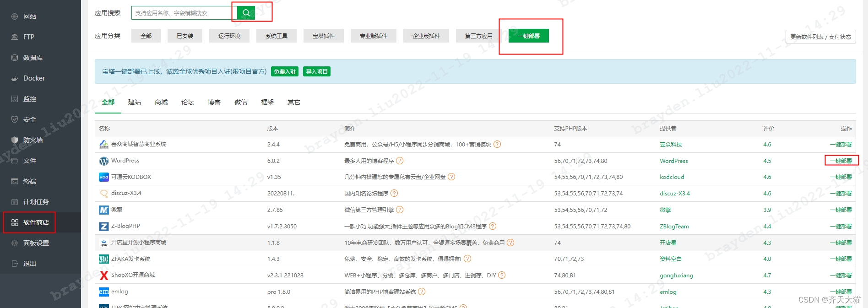Switch to the 博客 sub-tab

click(x=214, y=102)
